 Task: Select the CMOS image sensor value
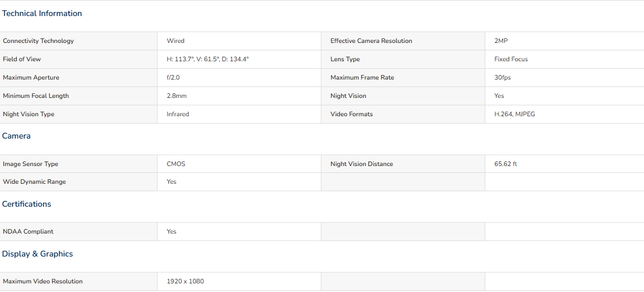(176, 164)
